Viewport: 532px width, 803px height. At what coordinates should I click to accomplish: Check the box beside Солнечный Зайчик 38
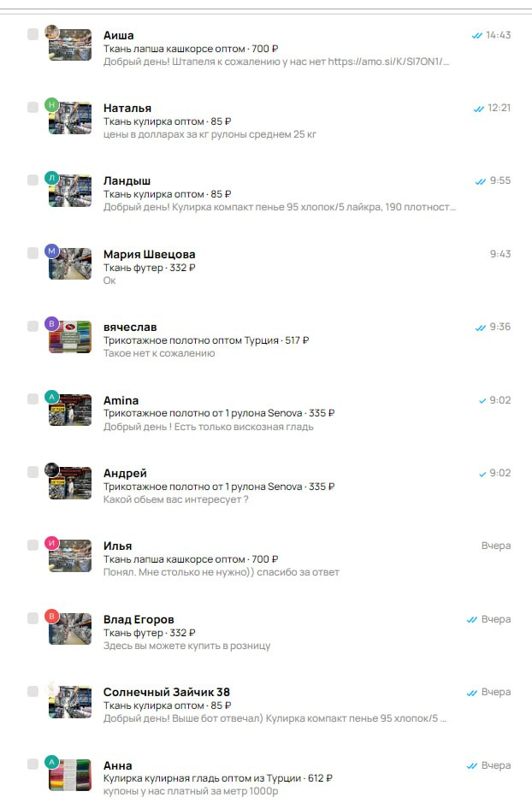click(x=33, y=691)
